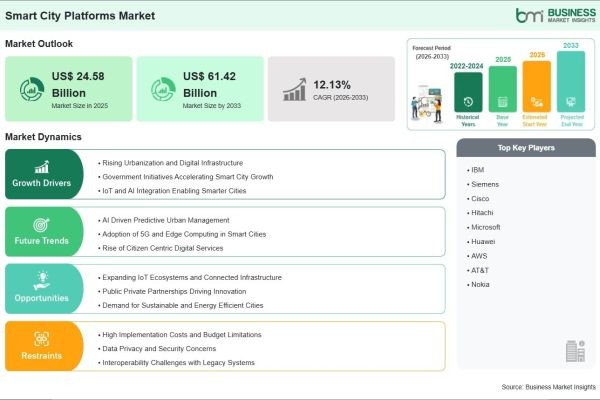Select the Restraints label

(x=42, y=356)
